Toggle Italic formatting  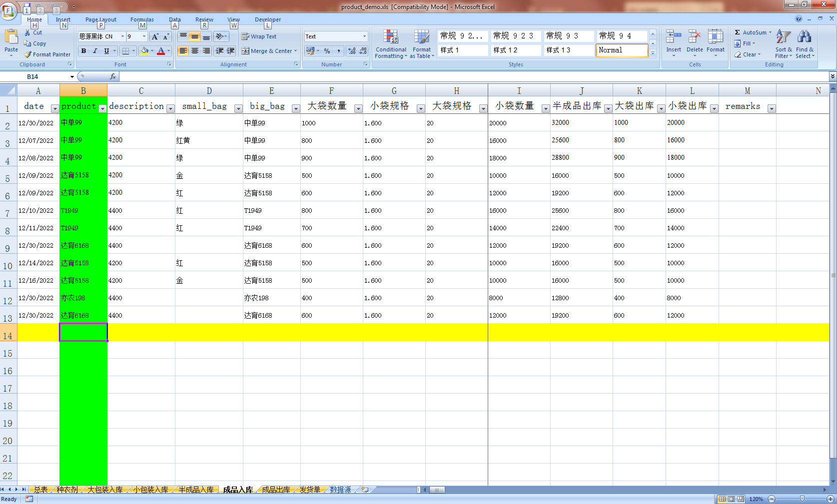coord(95,51)
